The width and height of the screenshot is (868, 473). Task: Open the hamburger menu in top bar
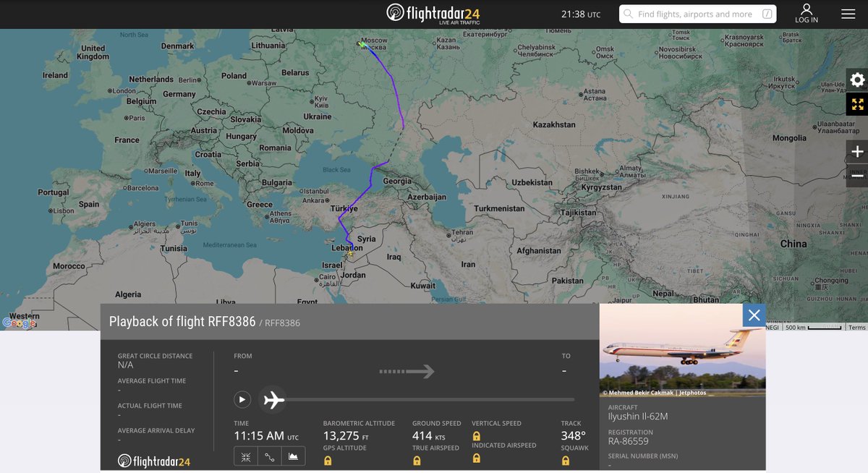pos(848,14)
